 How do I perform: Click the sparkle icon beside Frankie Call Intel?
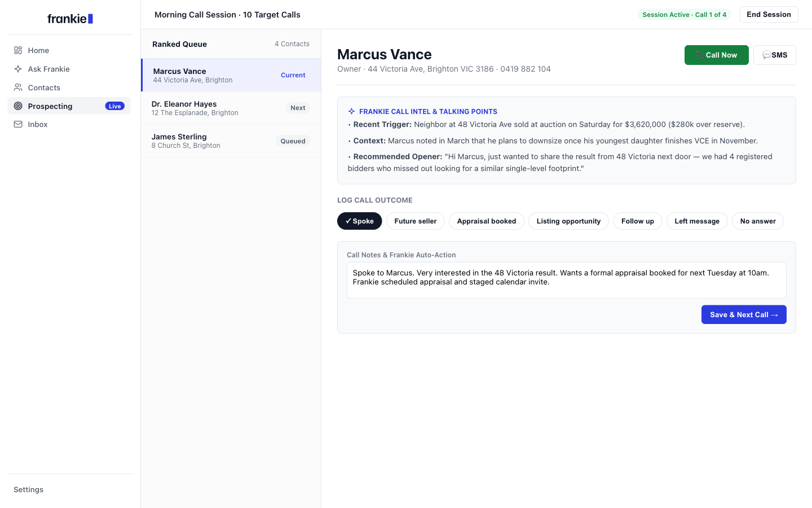(x=351, y=111)
